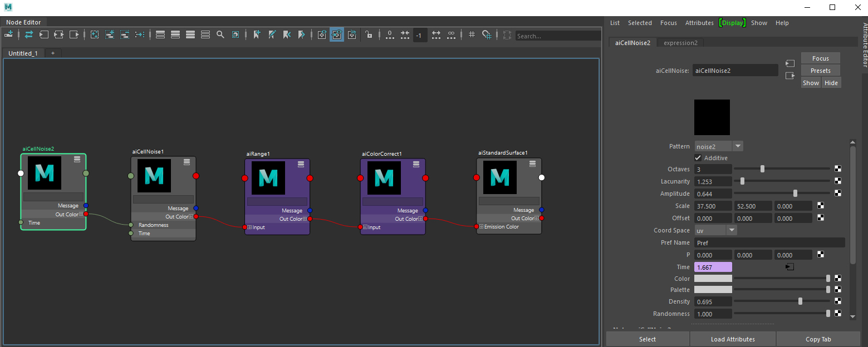Click the Time input connection arrow icon
868x347 pixels.
click(789, 267)
